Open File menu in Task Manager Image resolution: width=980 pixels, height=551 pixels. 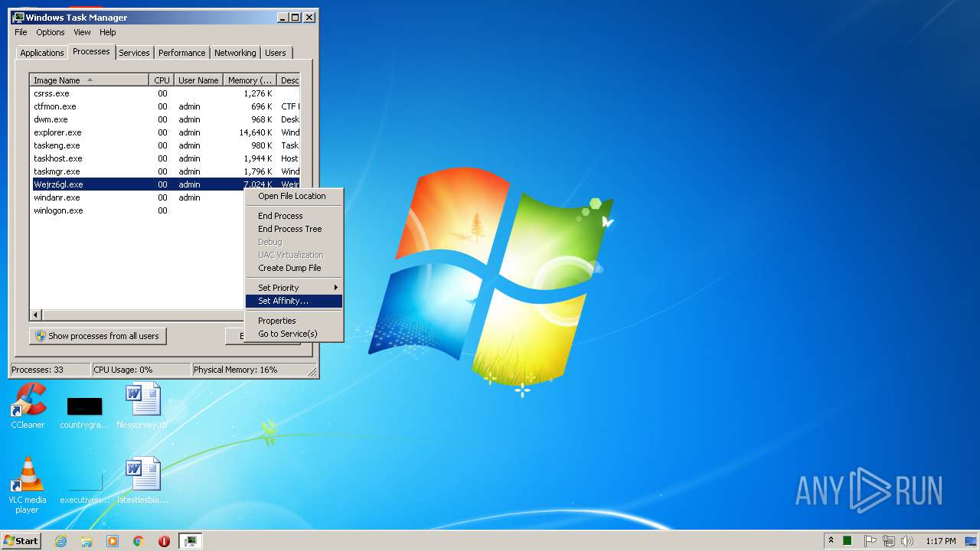[21, 32]
